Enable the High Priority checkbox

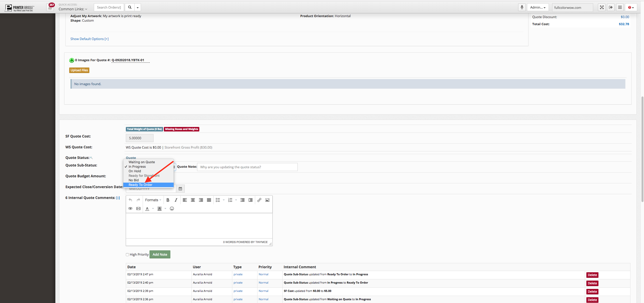pos(127,255)
